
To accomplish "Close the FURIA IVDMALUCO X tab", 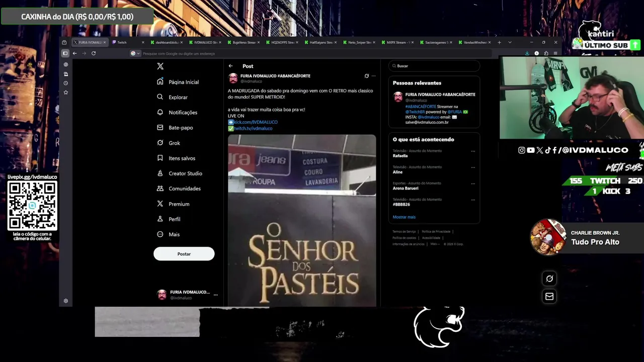I will pos(105,42).
